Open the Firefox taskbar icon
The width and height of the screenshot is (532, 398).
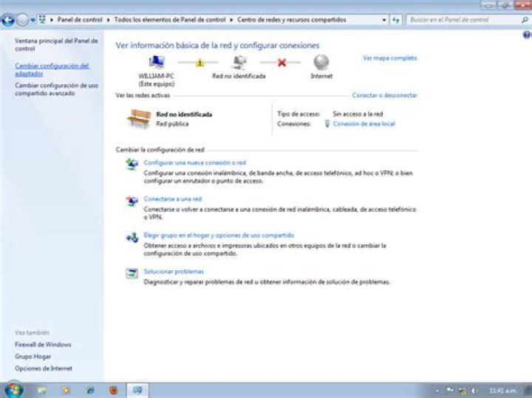pyautogui.click(x=114, y=391)
